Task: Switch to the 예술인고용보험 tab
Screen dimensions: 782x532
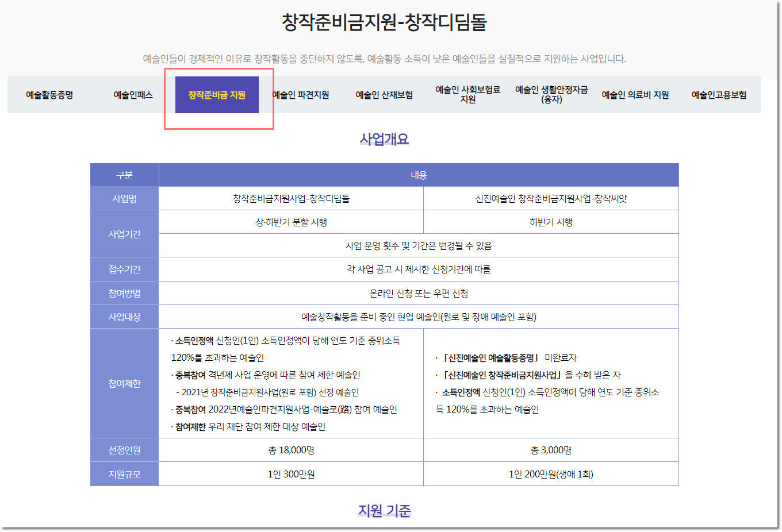Action: coord(719,95)
